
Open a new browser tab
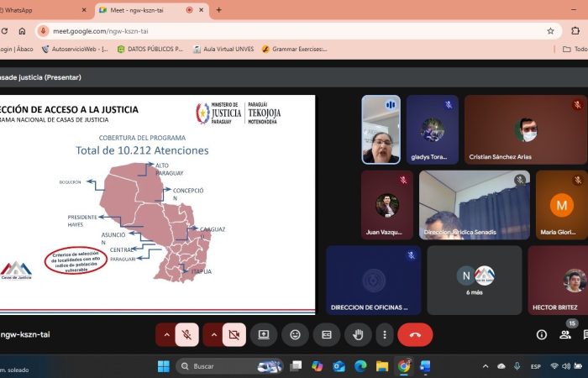[x=219, y=10]
